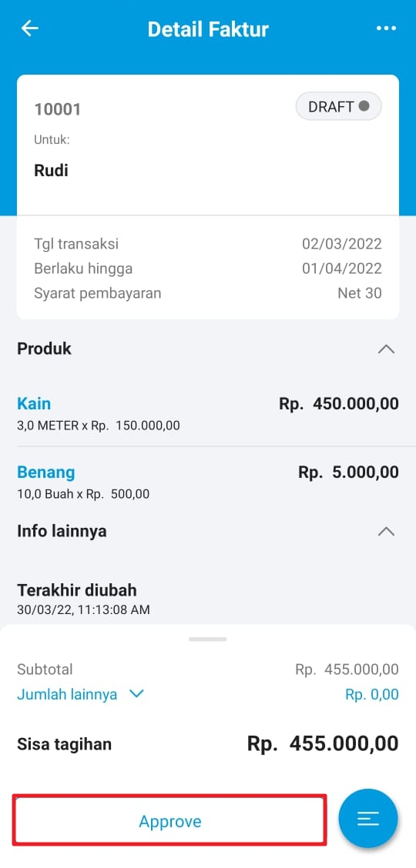Tap the round blue menu floating button
This screenshot has height=868, width=416.
click(367, 818)
